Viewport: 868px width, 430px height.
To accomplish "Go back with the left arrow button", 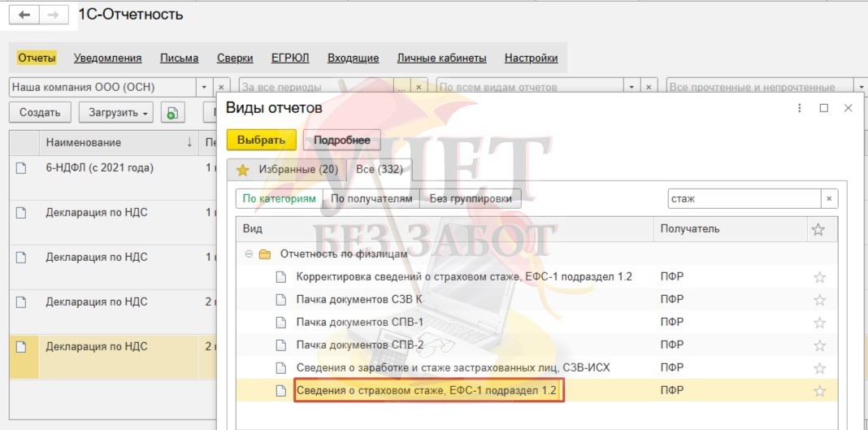I will tap(24, 15).
